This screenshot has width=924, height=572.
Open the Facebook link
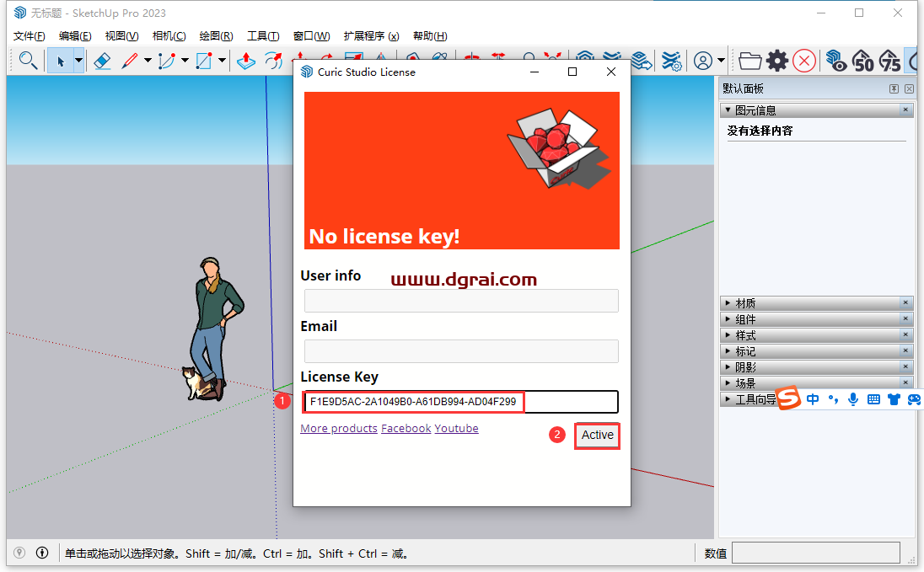pos(406,428)
